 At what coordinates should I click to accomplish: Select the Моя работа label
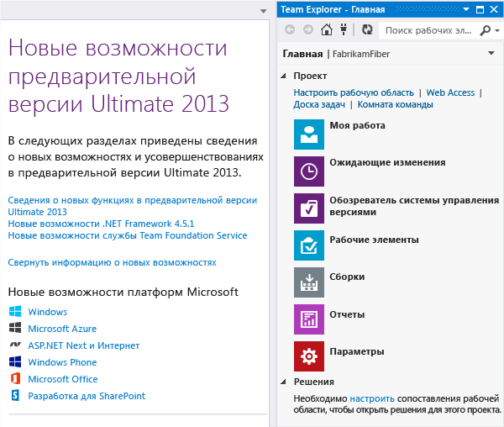pos(358,125)
